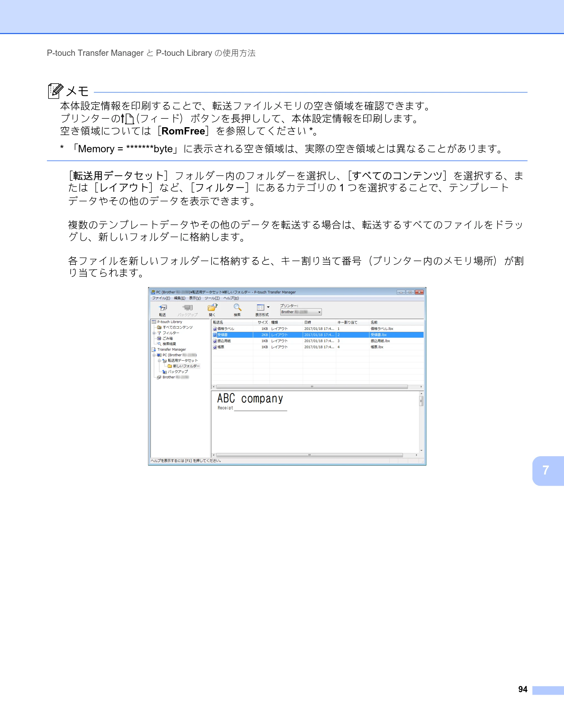Click the 検索 (Search) magnifier icon

pyautogui.click(x=237, y=307)
